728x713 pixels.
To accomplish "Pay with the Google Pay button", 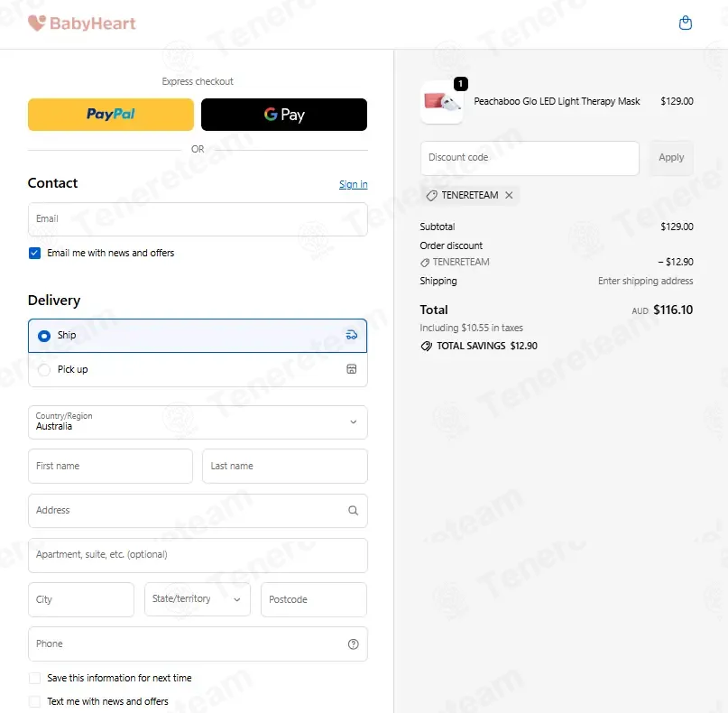I will 284,115.
